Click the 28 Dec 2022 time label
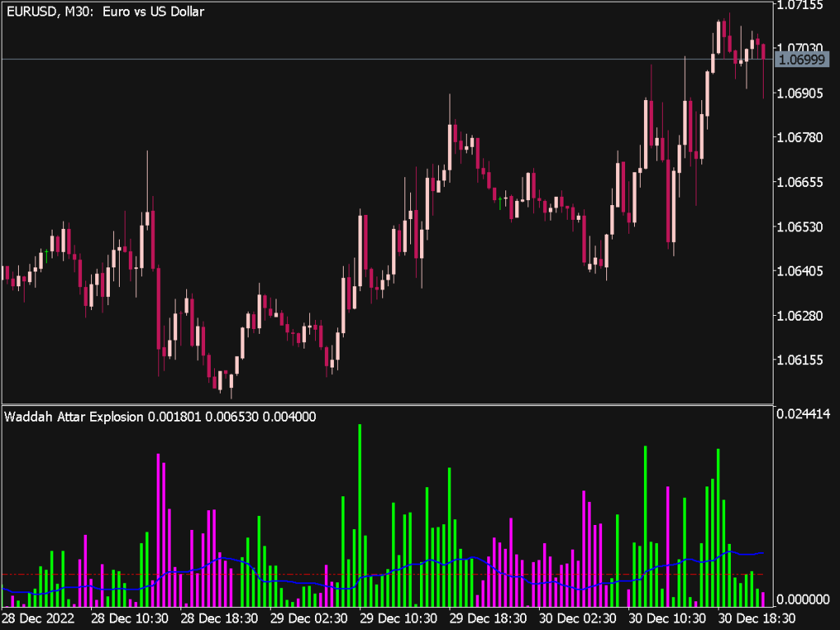The width and height of the screenshot is (840, 630). [x=38, y=619]
